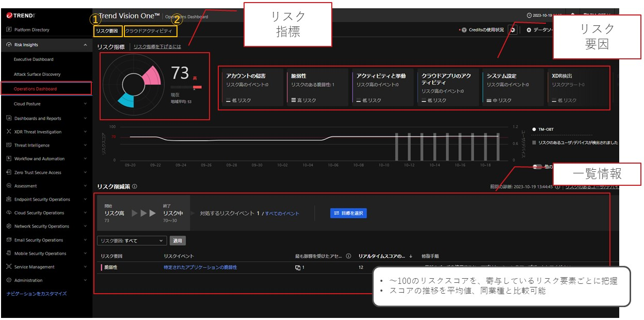The image size is (644, 320).
Task: Open the 特定されたアプリケーションの脆弱性 link
Action: (x=200, y=267)
